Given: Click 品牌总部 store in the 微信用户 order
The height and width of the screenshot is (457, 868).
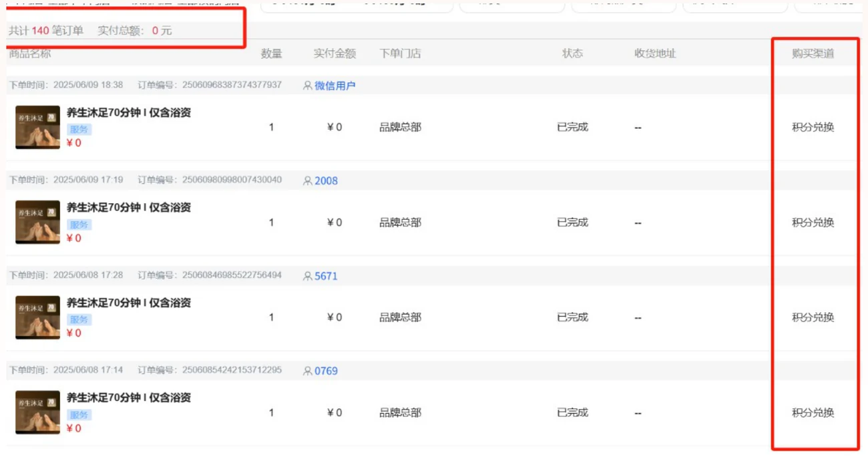Looking at the screenshot, I should coord(400,127).
